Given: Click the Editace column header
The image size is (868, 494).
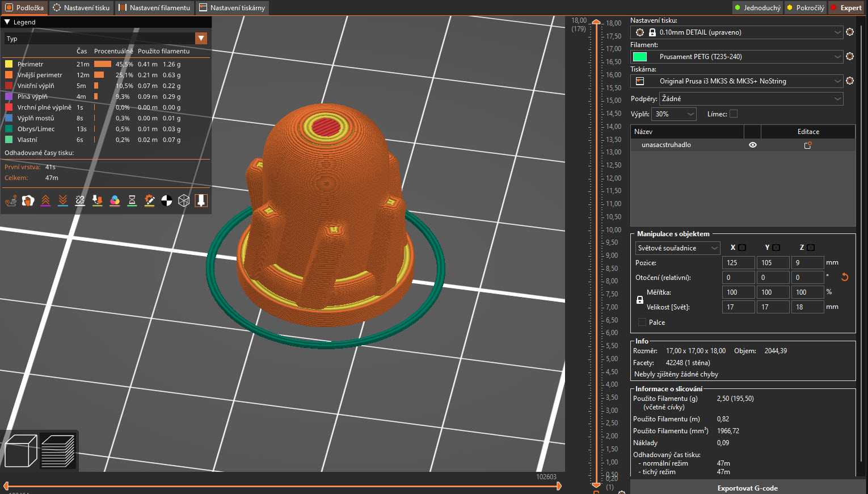Looking at the screenshot, I should tap(808, 132).
